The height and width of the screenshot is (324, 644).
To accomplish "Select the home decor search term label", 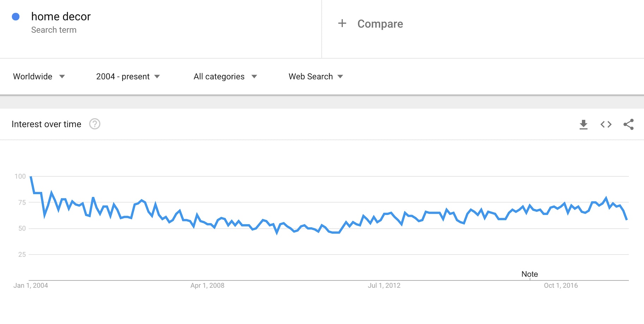I will (61, 16).
